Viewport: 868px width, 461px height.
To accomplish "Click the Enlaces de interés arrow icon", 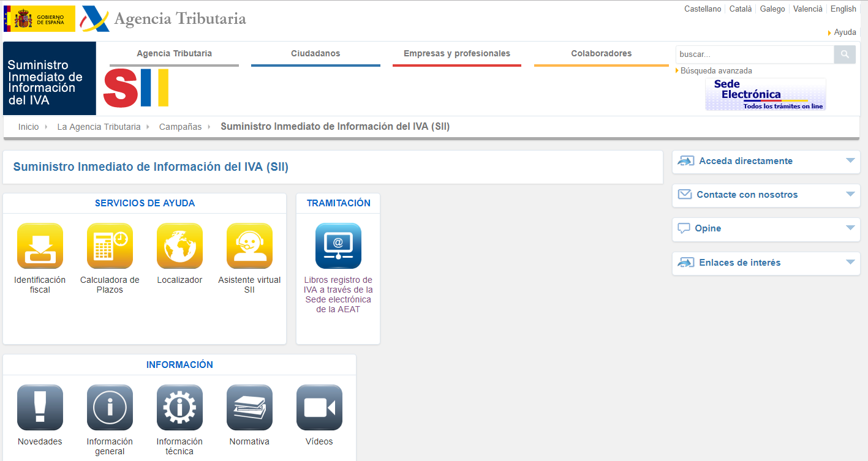I will [x=686, y=263].
